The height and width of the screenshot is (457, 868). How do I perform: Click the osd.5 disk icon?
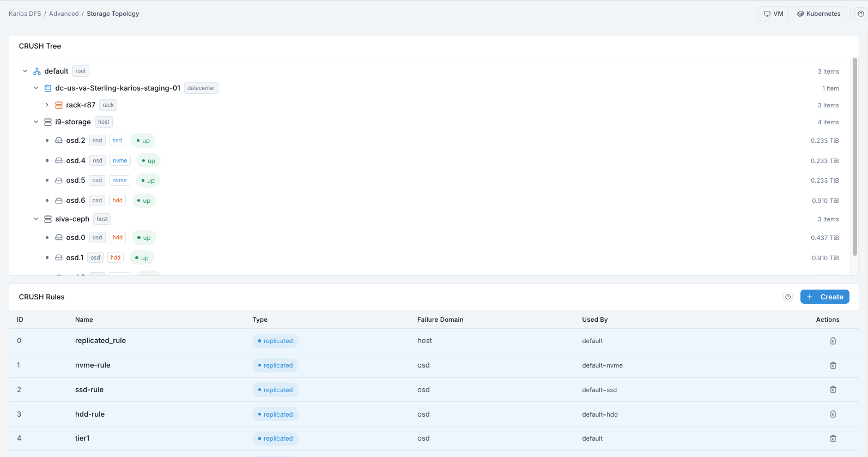(x=59, y=181)
